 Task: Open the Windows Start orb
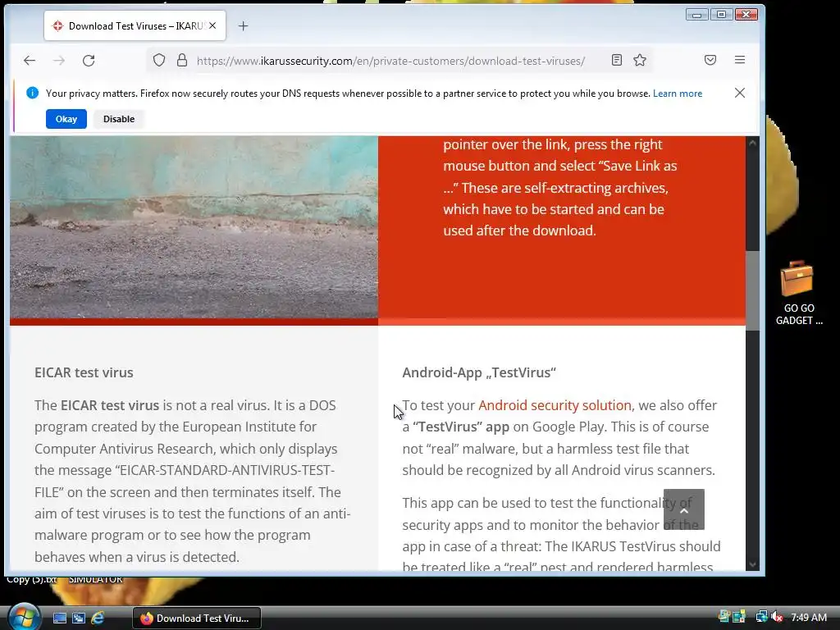pos(23,617)
